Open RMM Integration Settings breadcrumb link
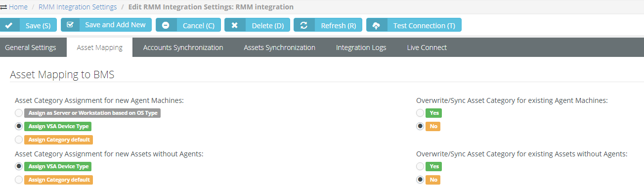The image size is (644, 193). point(78,7)
